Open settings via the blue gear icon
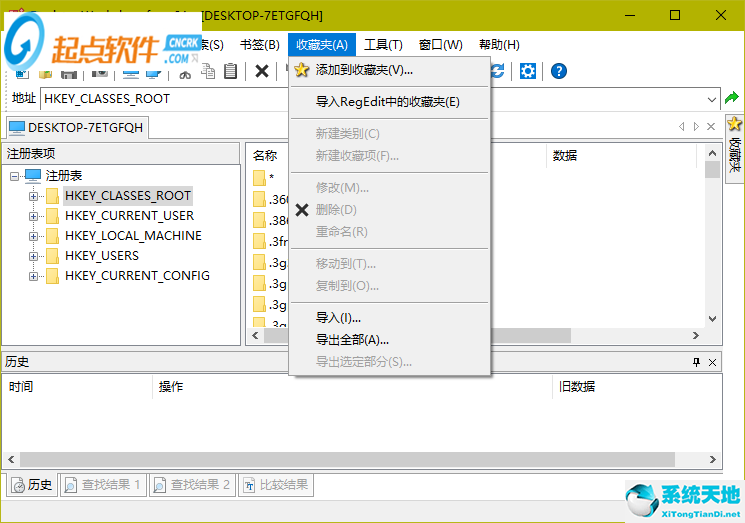 [528, 71]
